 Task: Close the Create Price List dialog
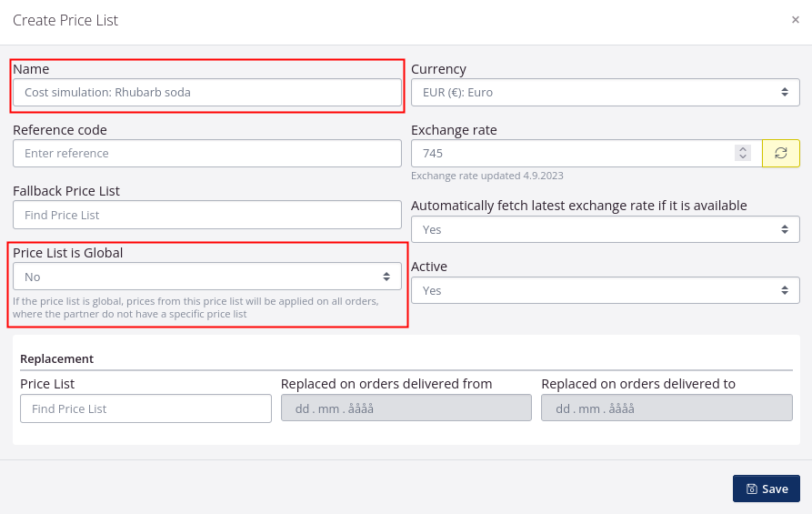point(796,20)
